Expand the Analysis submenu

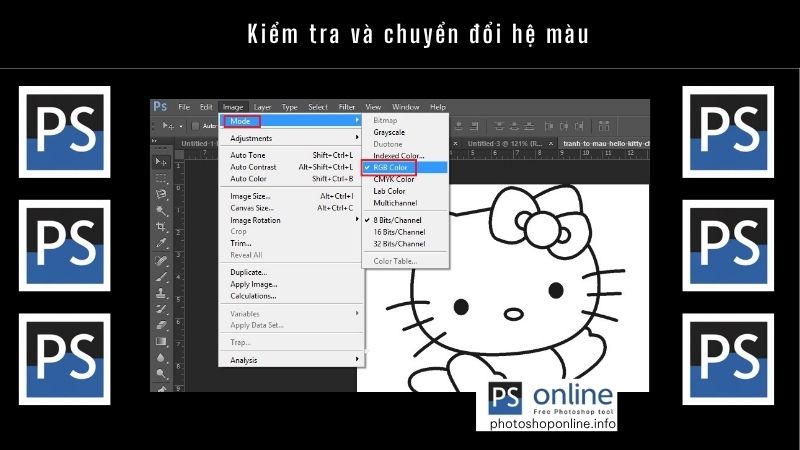291,360
